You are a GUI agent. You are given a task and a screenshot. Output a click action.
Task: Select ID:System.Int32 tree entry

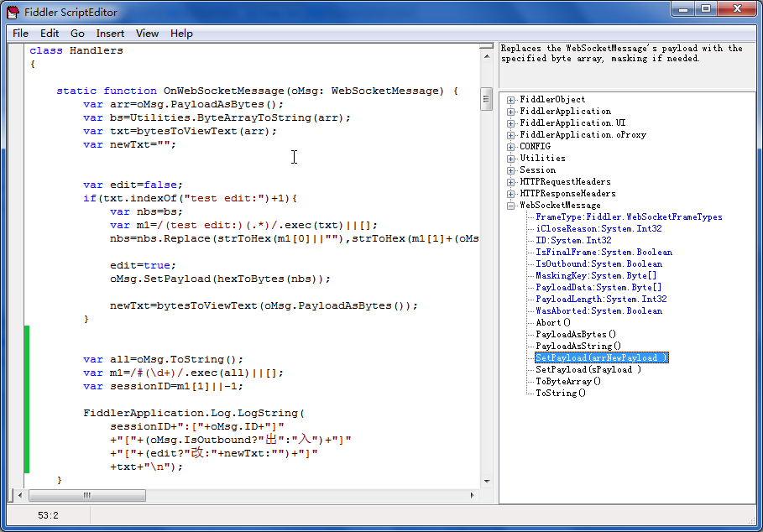(x=573, y=240)
